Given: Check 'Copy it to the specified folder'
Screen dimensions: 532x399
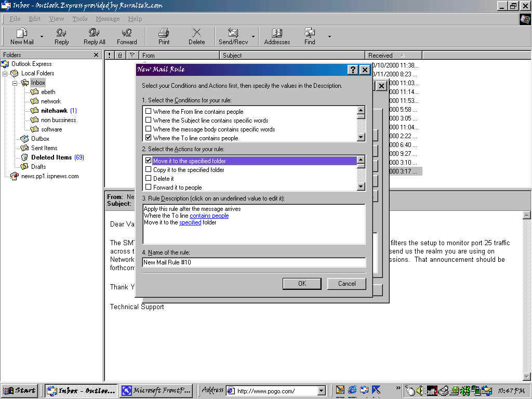Looking at the screenshot, I should [148, 169].
